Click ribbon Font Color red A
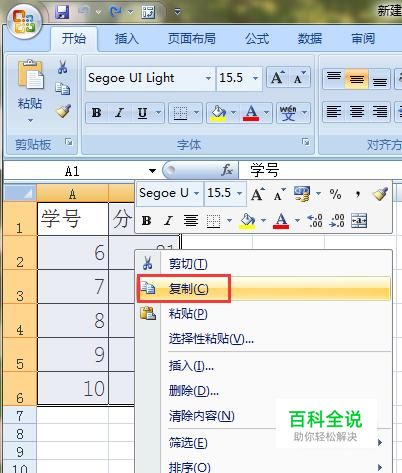Viewport: 402px width, 473px height. 251,113
